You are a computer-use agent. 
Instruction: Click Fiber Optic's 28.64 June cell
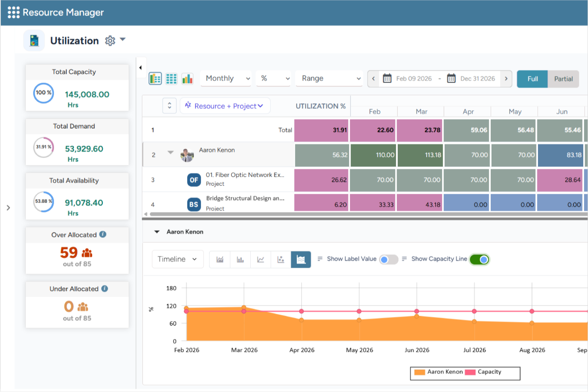point(560,180)
